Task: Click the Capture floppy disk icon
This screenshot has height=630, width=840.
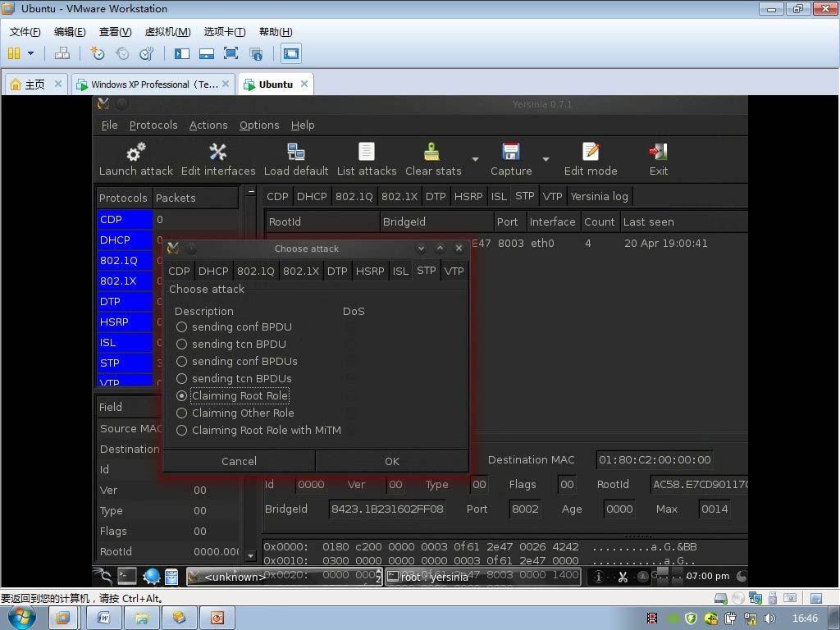Action: tap(510, 152)
